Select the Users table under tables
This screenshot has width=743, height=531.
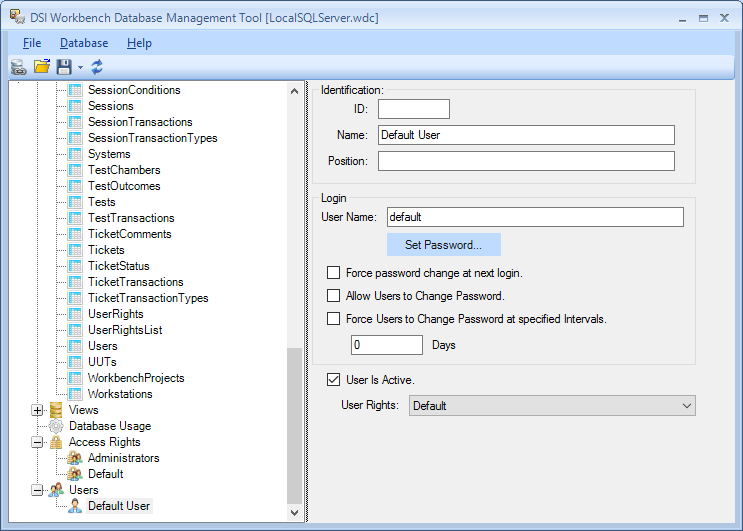coord(102,346)
